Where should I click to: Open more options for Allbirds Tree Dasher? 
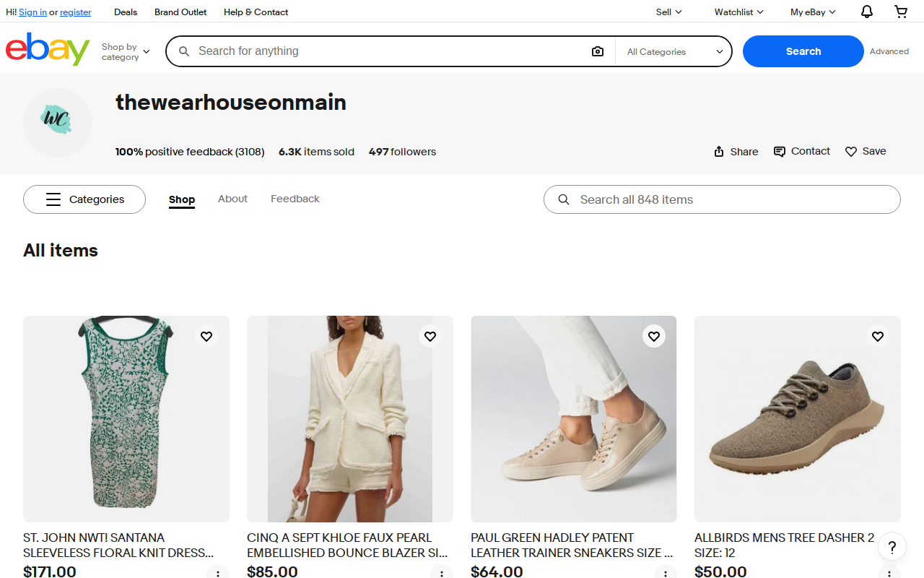[889, 573]
